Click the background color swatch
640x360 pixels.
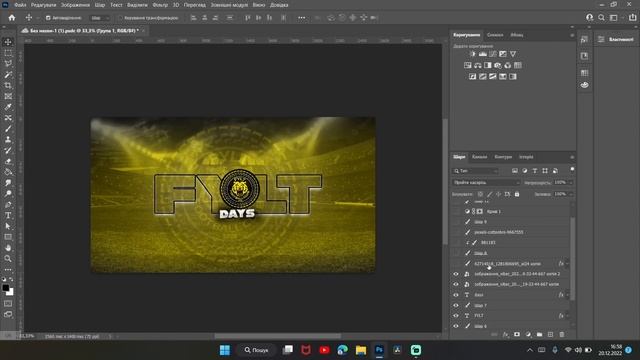pyautogui.click(x=11, y=293)
